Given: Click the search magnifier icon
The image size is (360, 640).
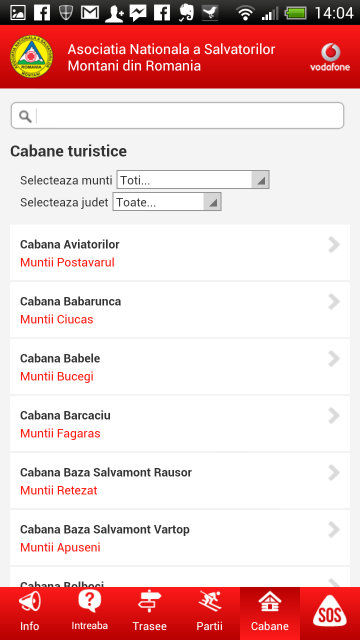Looking at the screenshot, I should (25, 116).
